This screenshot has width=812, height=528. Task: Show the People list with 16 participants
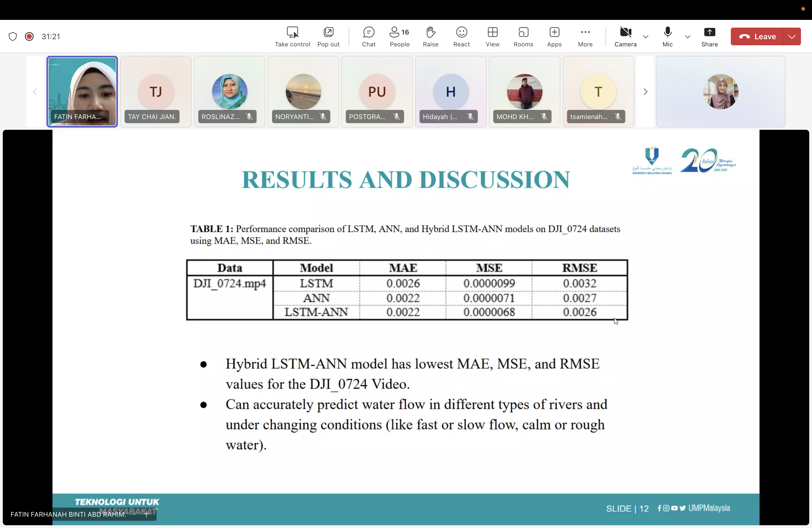tap(400, 36)
